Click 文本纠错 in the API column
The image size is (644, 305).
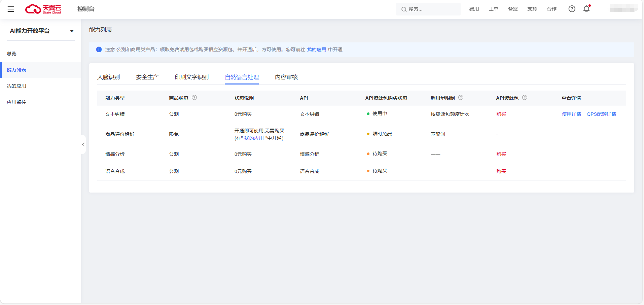click(310, 114)
